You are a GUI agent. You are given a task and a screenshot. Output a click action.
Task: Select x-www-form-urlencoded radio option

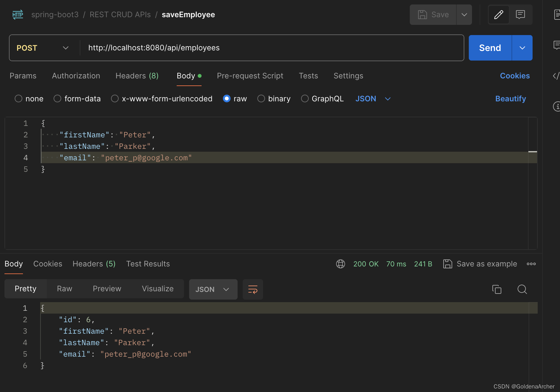coord(115,99)
